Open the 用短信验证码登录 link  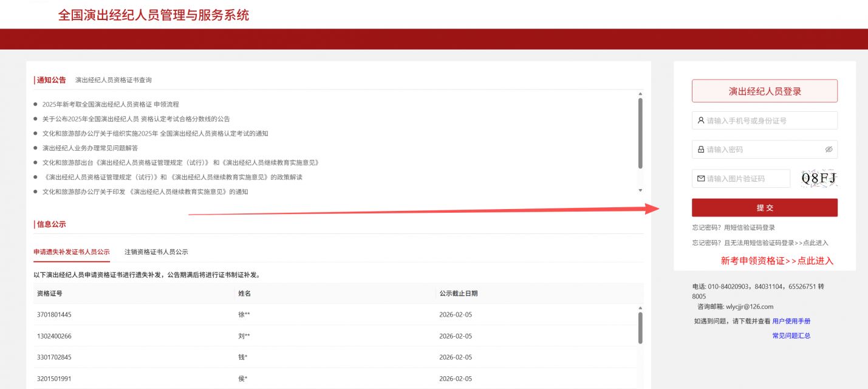click(750, 227)
